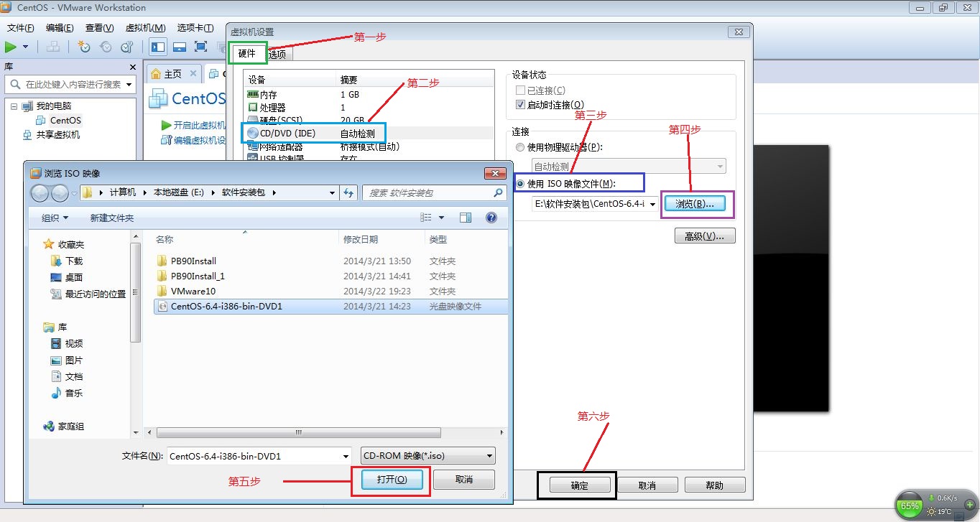Toggle the 启动时连接(O) checkbox
This screenshot has height=522, width=980.
(x=521, y=105)
